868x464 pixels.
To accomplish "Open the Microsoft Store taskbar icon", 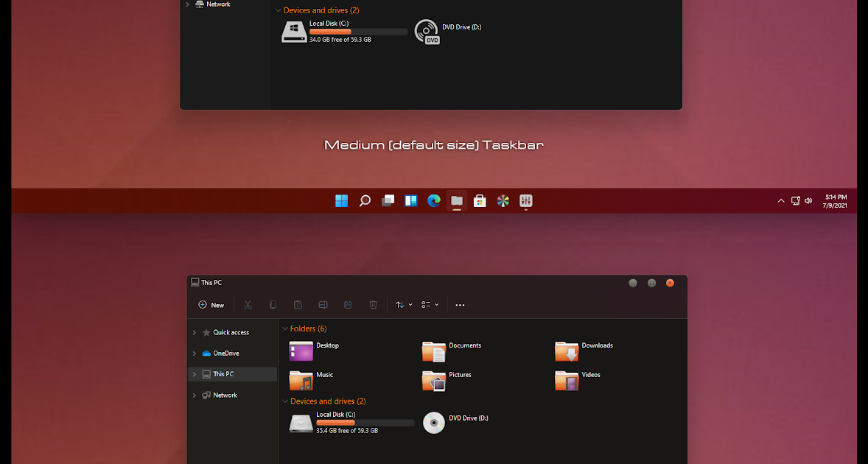I will 480,200.
